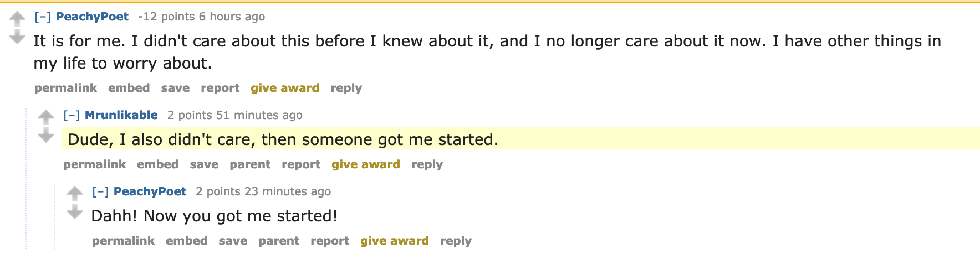Report the top PeachyPoet comment
980x259 pixels.
[220, 88]
